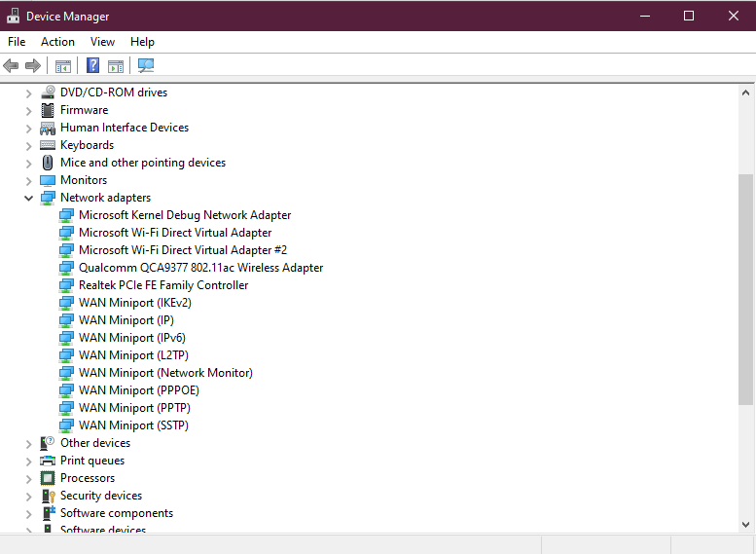
Task: Expand the Security devices chevron
Action: 28,497
